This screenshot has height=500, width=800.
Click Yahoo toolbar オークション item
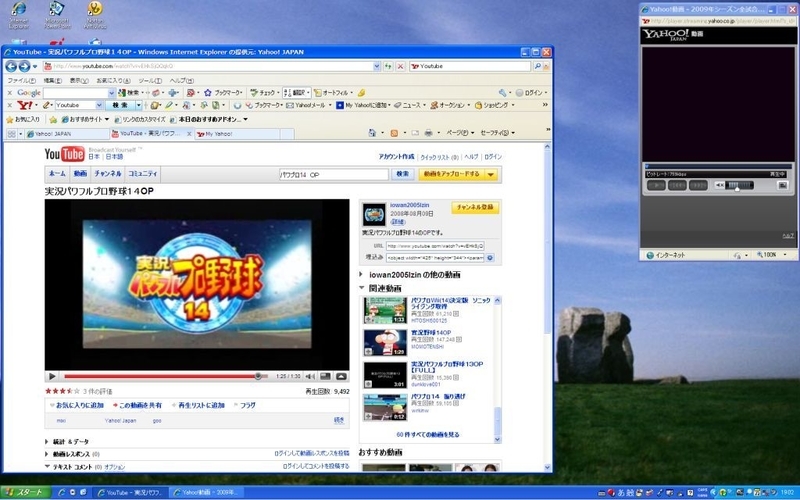coord(448,105)
